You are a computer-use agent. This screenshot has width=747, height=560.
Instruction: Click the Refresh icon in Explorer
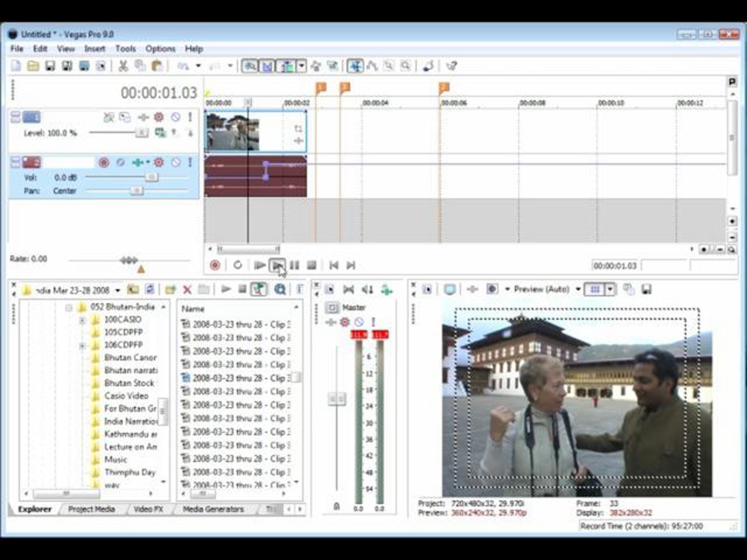pos(150,289)
